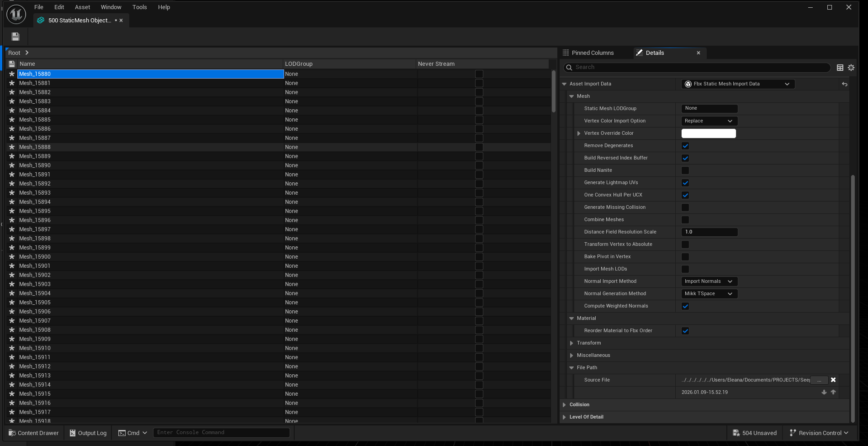868x446 pixels.
Task: Enable the Build Nanite checkbox
Action: (685, 170)
